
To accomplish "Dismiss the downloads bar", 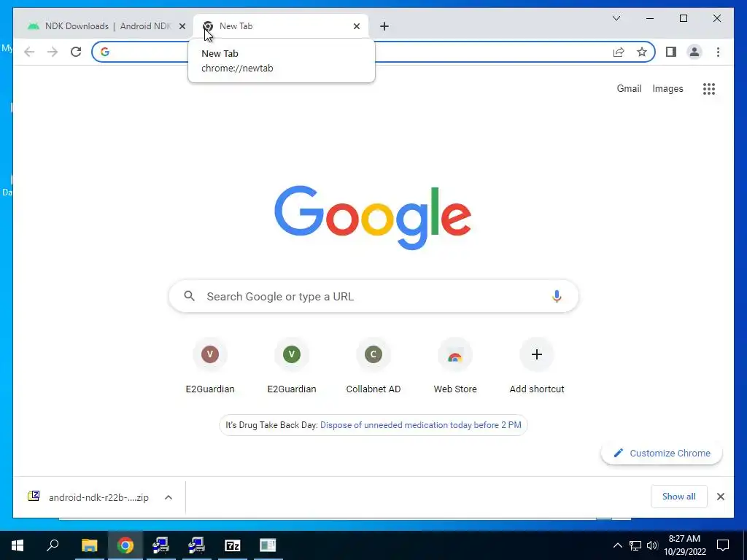I will (x=720, y=497).
